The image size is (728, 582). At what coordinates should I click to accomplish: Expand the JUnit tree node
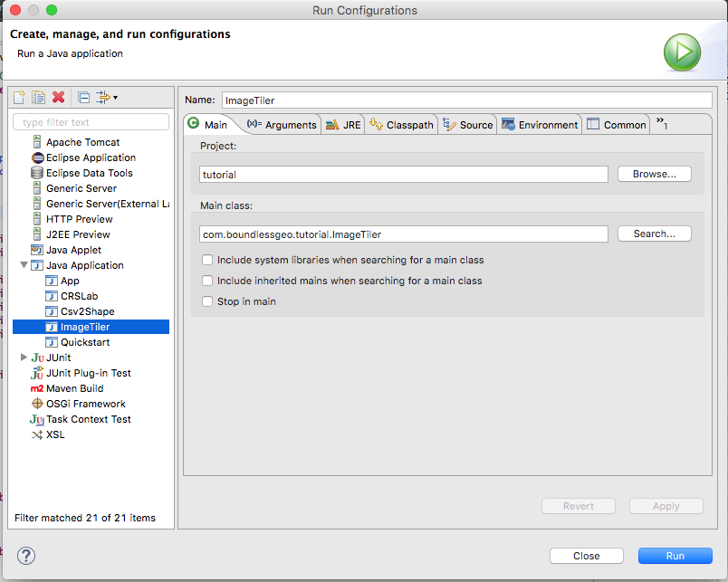tap(24, 358)
